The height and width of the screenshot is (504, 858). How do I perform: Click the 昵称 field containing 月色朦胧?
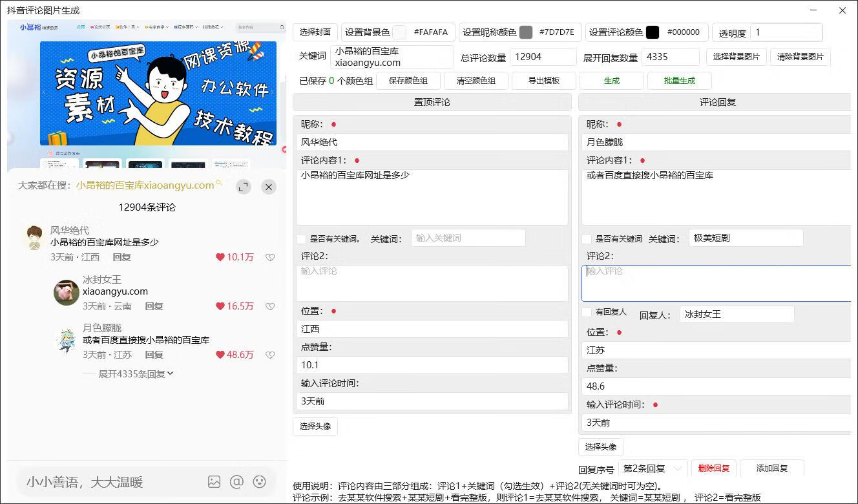pos(717,142)
